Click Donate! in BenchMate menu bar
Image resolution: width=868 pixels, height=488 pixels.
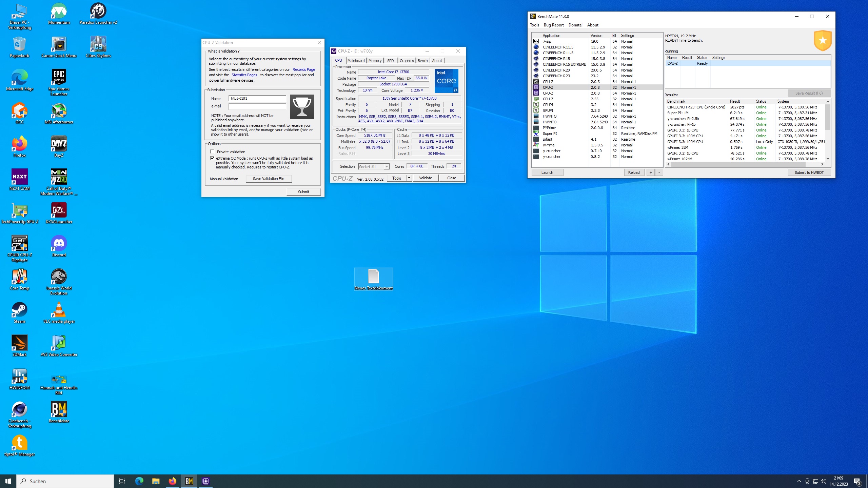[575, 25]
